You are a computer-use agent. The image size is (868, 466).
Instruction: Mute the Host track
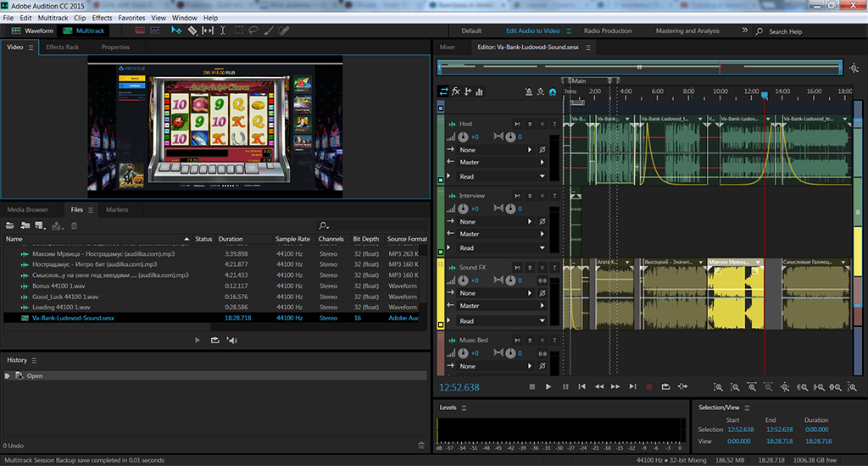click(517, 124)
